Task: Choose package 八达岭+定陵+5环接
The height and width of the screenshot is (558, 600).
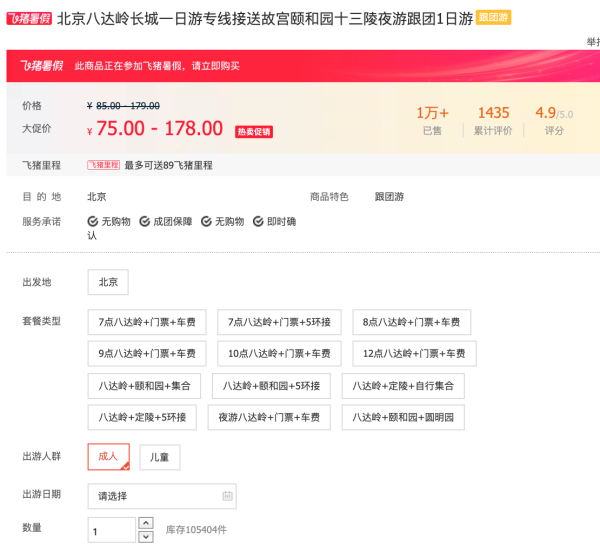Action: coord(142,417)
